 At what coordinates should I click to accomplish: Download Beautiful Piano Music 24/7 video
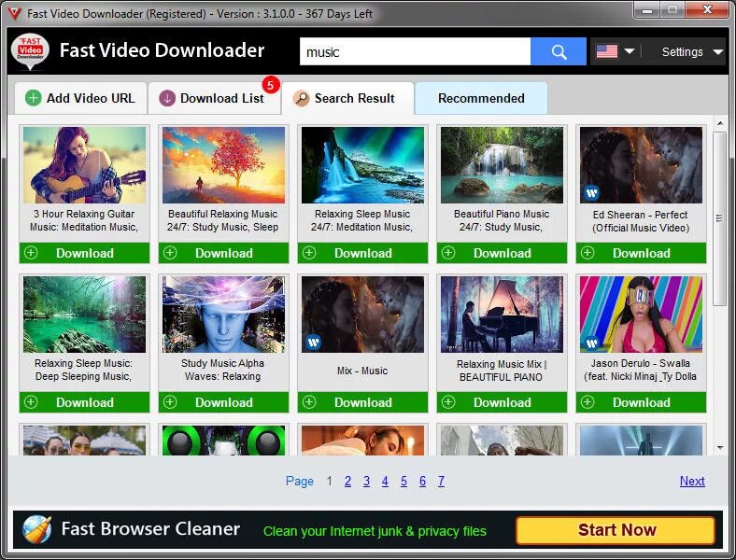click(502, 253)
